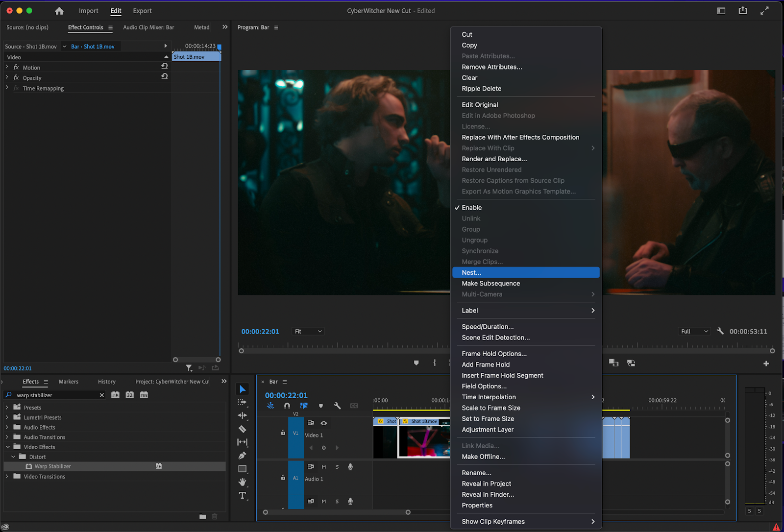Switch to the History tab
Viewport: 784px width, 532px height.
tap(107, 382)
